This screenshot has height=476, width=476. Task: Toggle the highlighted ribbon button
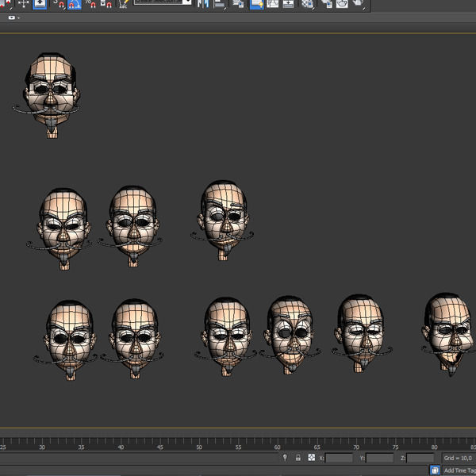pyautogui.click(x=257, y=3)
